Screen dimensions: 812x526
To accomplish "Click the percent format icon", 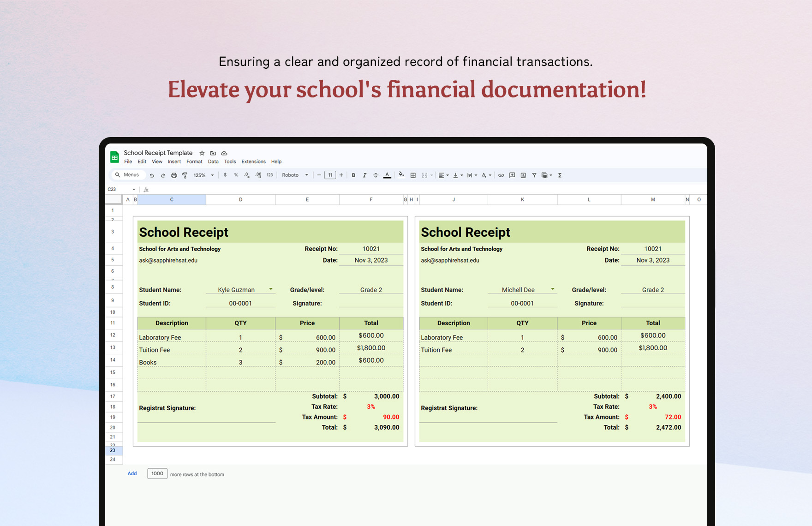I will click(x=236, y=175).
